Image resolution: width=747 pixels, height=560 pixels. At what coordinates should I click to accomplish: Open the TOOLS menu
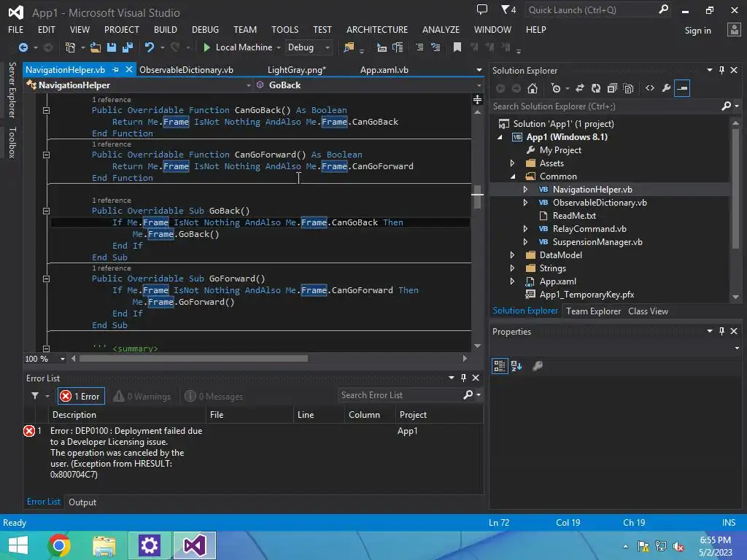click(x=285, y=29)
